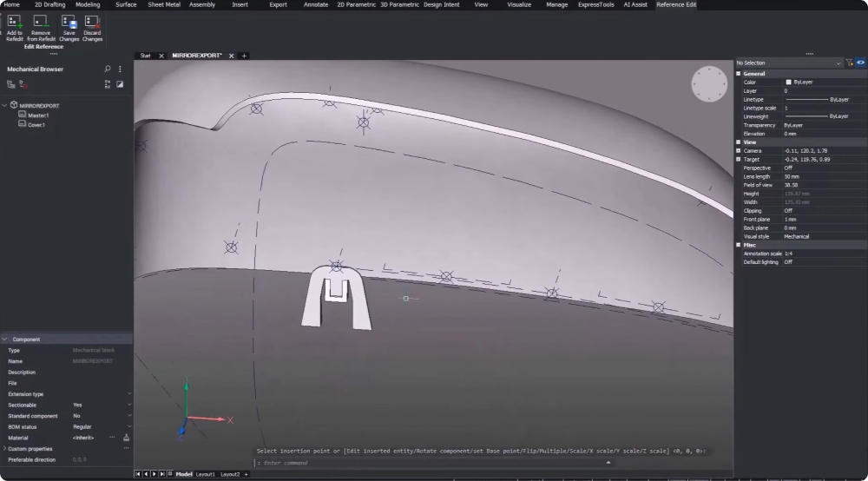Open material browse ellipsis button
The image size is (868, 481).
112,438
